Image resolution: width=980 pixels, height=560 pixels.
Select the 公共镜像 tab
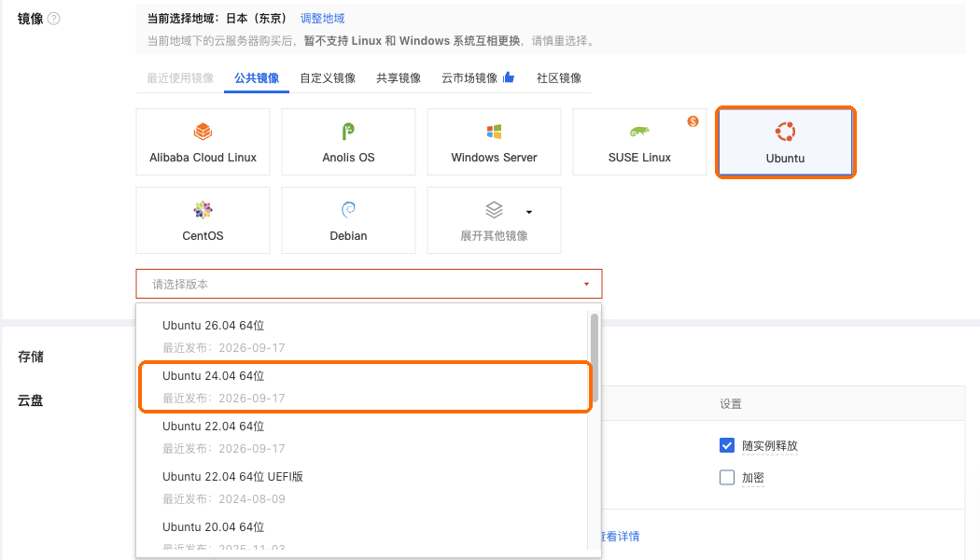click(x=257, y=78)
